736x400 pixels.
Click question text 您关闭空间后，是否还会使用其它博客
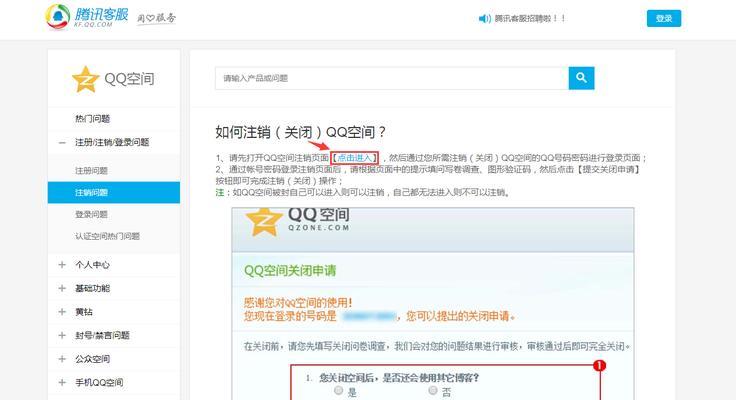point(399,377)
